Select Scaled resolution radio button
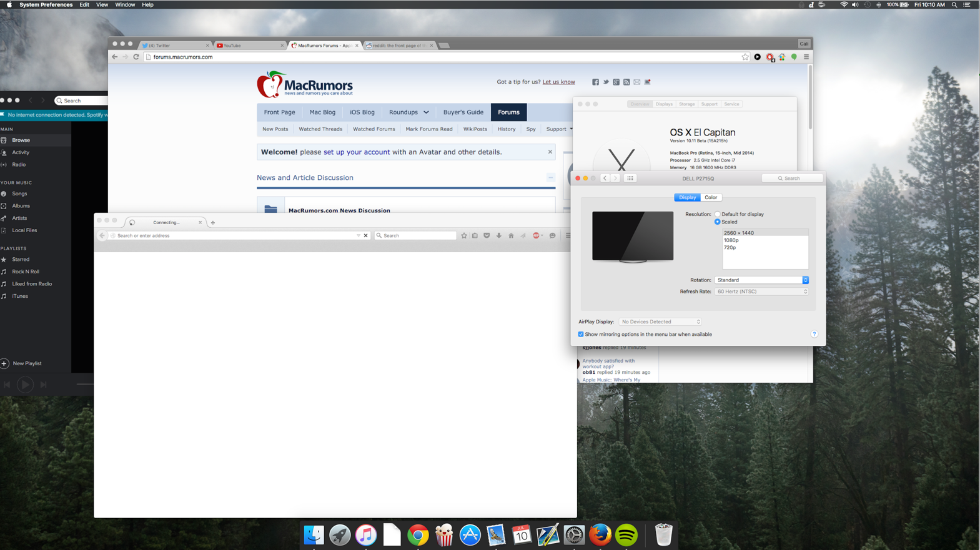980x550 pixels. coord(717,222)
